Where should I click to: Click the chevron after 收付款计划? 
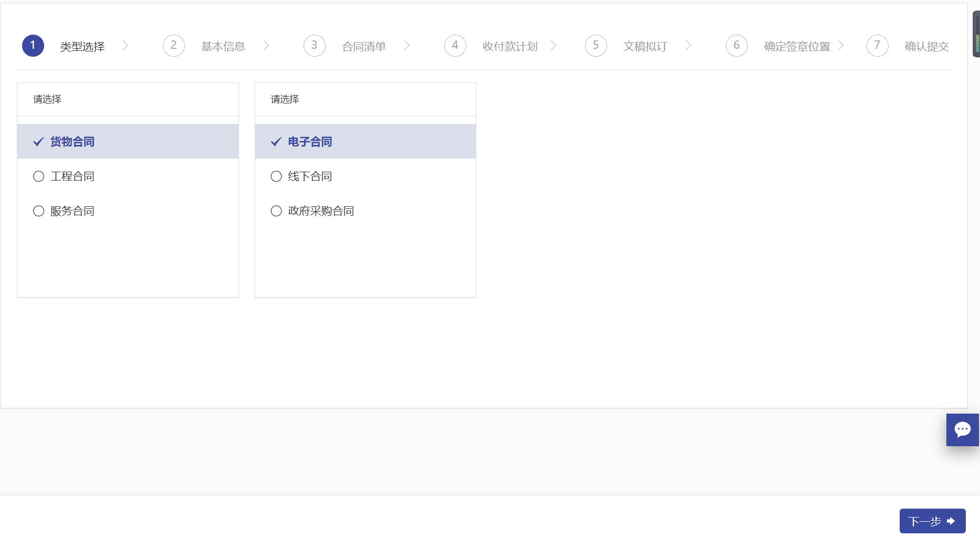click(554, 46)
